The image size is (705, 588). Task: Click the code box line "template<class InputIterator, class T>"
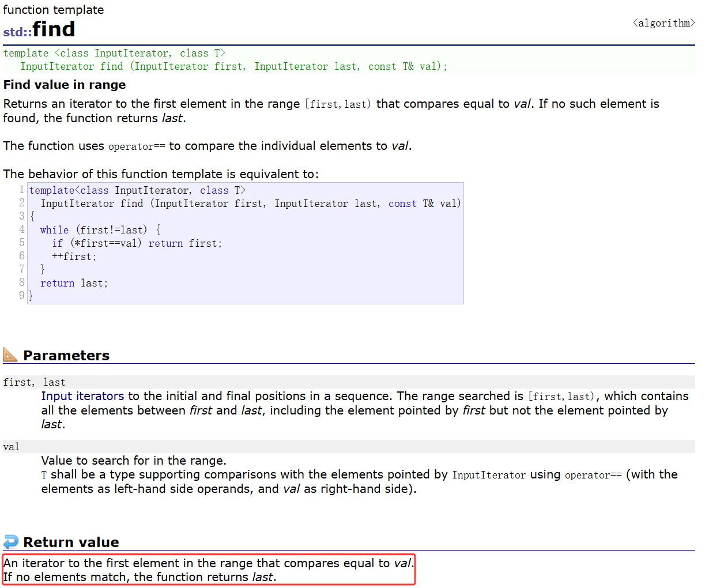point(137,190)
